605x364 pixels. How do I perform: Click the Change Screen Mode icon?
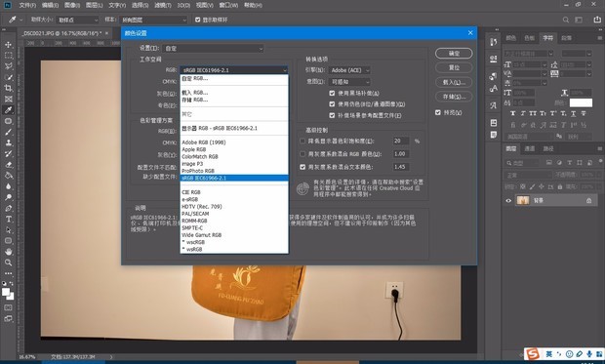tap(8, 319)
